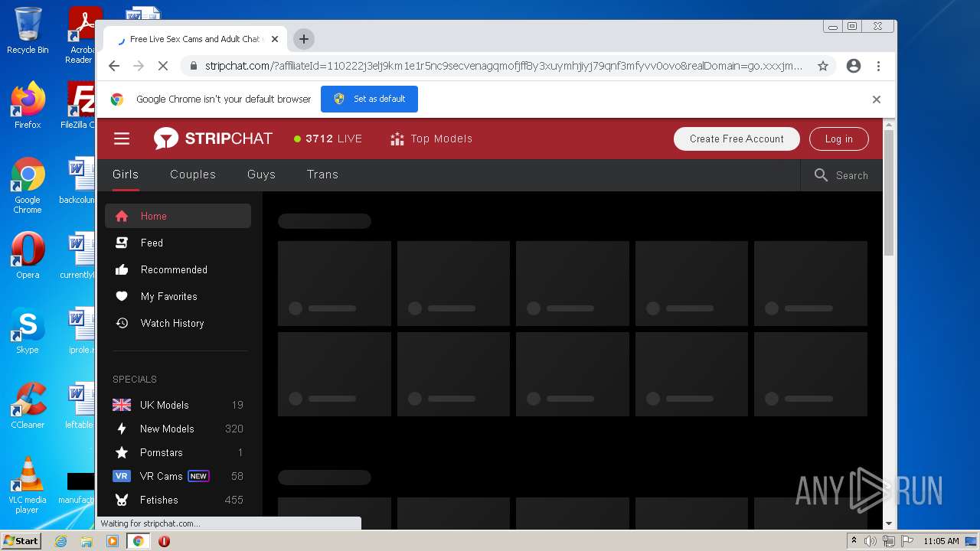Click the volume tray icon
Screen dimensions: 980x551
pyautogui.click(x=871, y=541)
